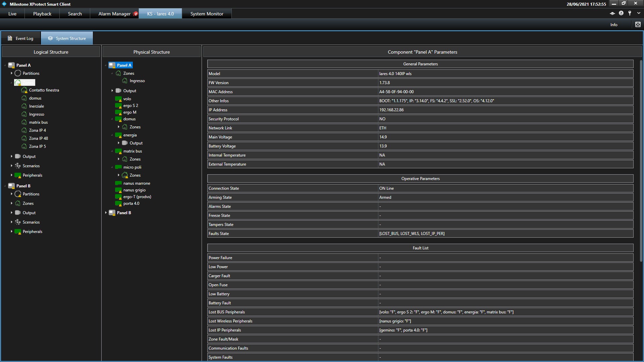Click Panel B icon in Logical Structure
Viewport: 644px width, 362px height.
tap(11, 186)
